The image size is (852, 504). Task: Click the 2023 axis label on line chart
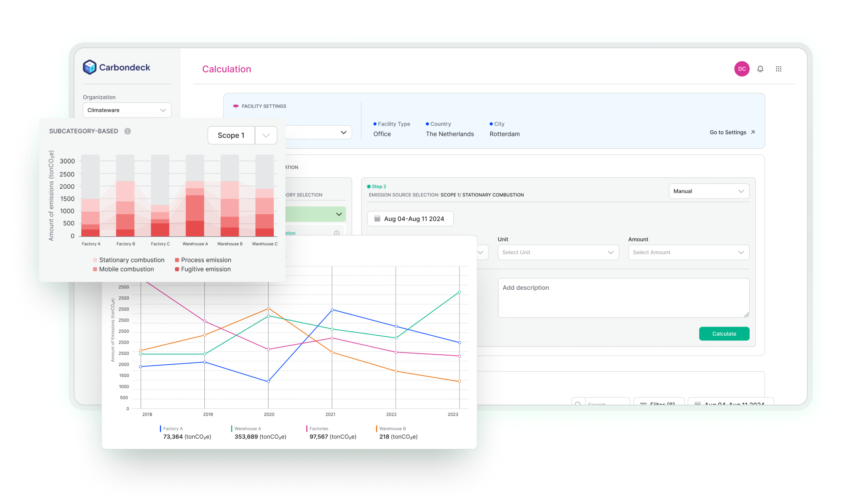coord(453,414)
